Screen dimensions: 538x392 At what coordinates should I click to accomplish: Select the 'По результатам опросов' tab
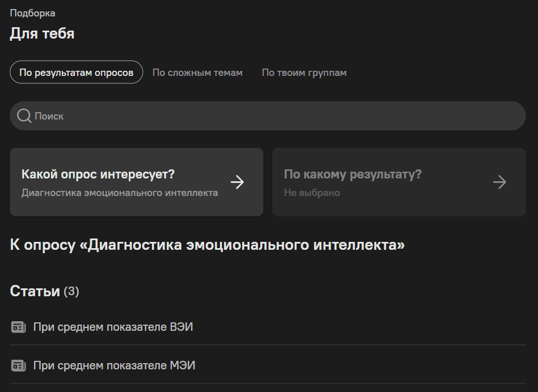pyautogui.click(x=77, y=73)
